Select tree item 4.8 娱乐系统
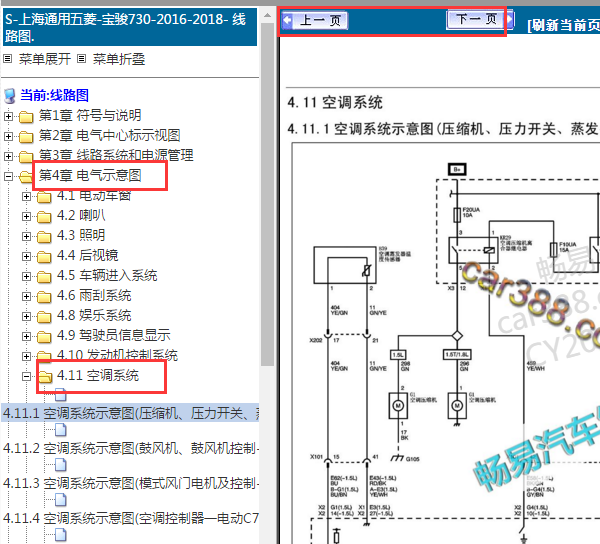The image size is (600, 544). click(x=94, y=315)
